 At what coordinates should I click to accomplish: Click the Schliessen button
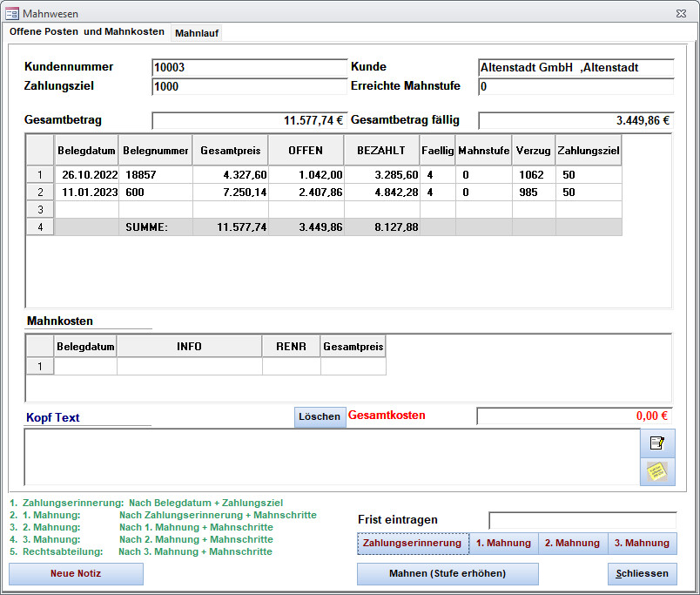pyautogui.click(x=642, y=573)
